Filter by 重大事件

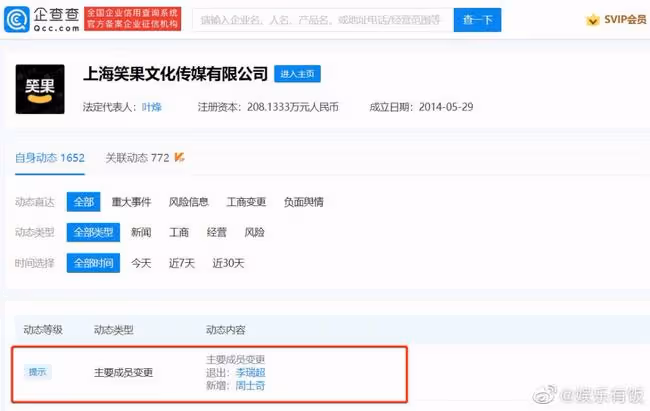[x=131, y=202]
